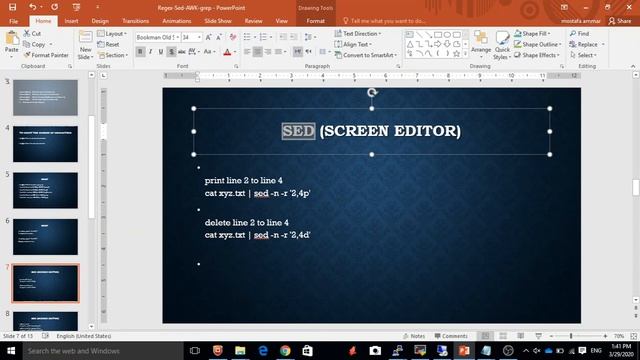Viewport: 640px width, 360px height.
Task: Click the Tell me what you want search box
Action: pyautogui.click(x=384, y=21)
